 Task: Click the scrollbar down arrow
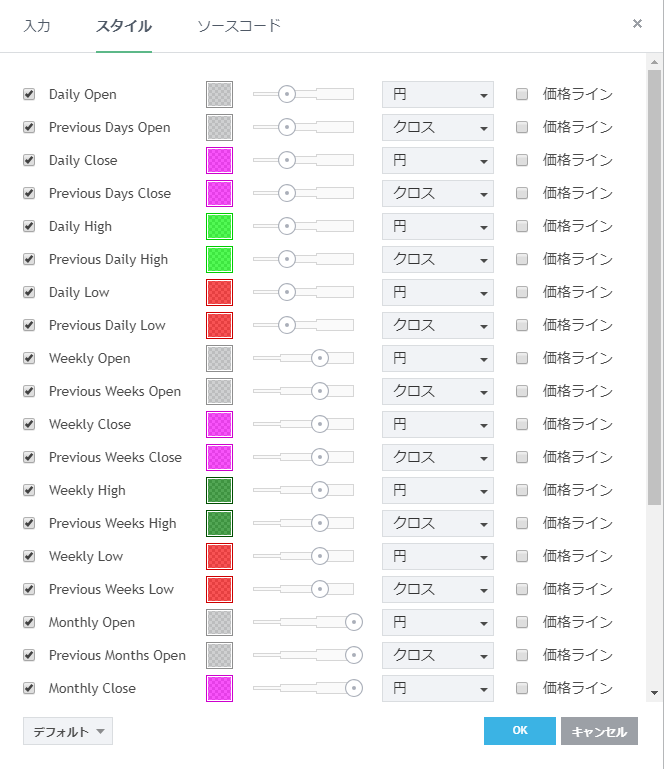point(654,692)
